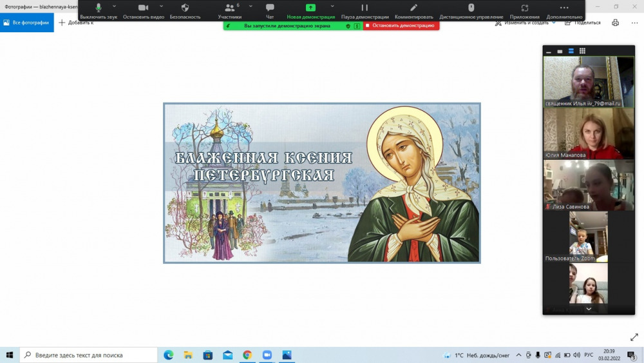Open the Участники participants panel
This screenshot has width=644, height=363.
230,11
